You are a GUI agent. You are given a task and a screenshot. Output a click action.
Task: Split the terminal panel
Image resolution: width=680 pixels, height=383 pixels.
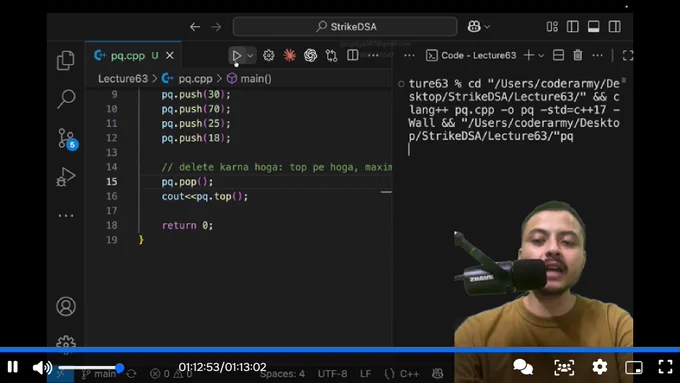click(558, 55)
